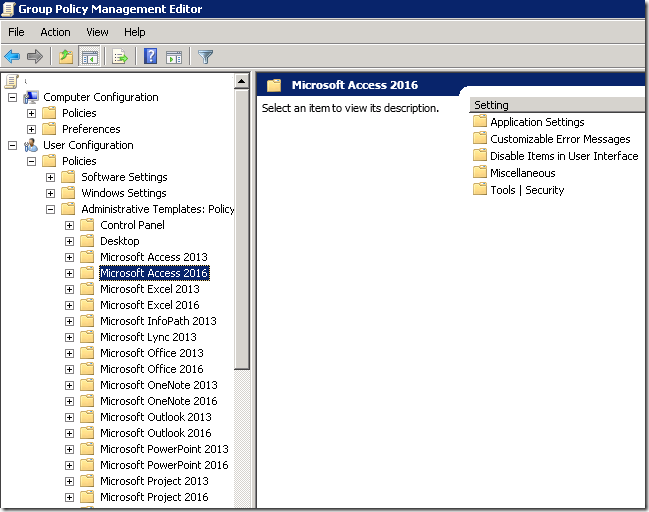Click the Miscellaneous folder icon

pos(480,172)
